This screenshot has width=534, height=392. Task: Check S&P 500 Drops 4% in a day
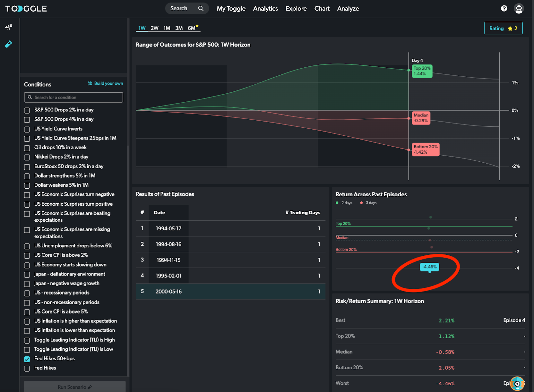coord(27,120)
